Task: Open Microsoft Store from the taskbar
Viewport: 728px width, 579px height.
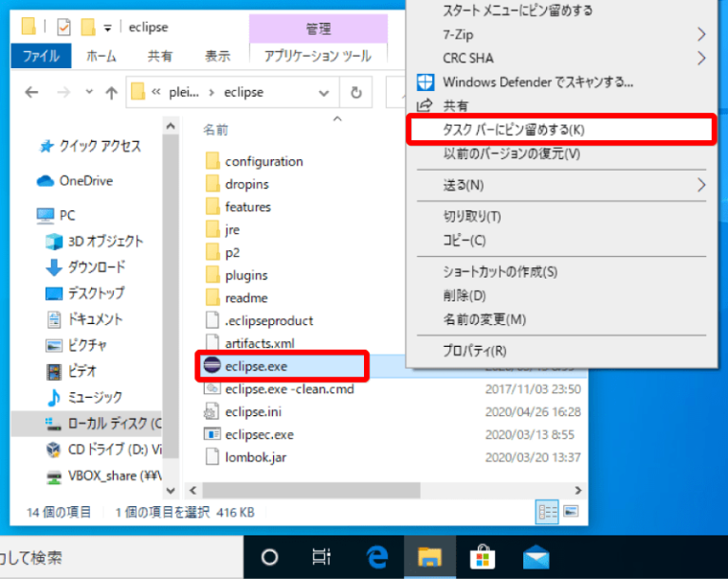Action: click(483, 556)
